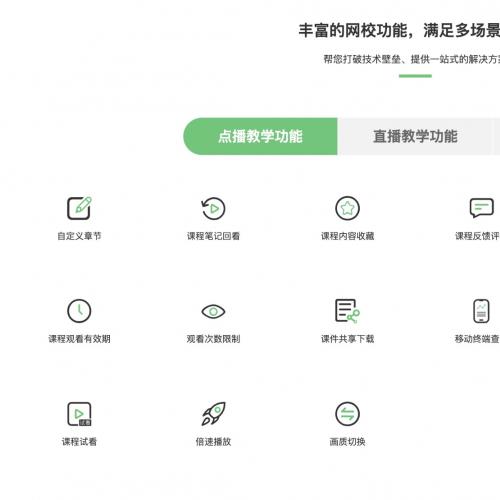Click the subtitle 帮您打破技术壁垒
The width and height of the screenshot is (500, 500).
click(x=362, y=59)
